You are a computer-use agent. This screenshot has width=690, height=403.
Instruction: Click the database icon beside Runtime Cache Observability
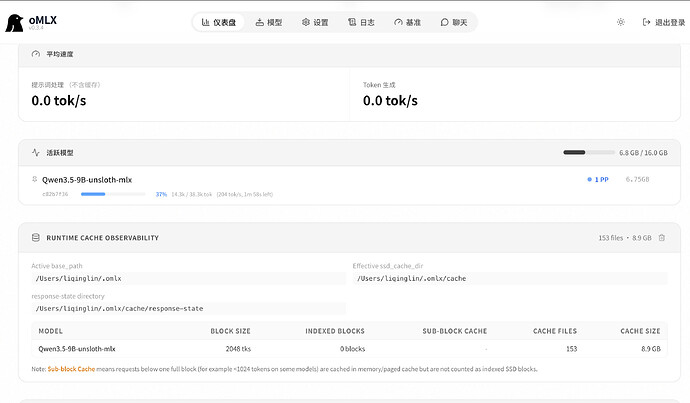[x=36, y=238]
